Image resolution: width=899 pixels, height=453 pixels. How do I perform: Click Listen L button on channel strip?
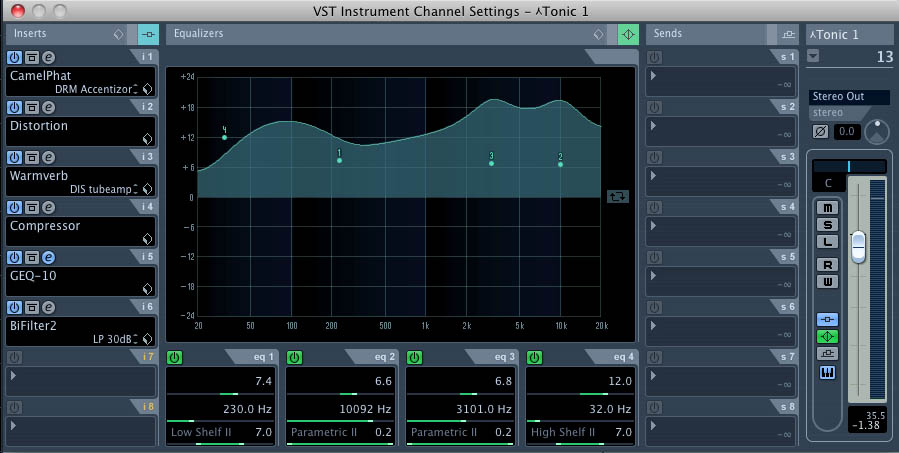(x=827, y=242)
